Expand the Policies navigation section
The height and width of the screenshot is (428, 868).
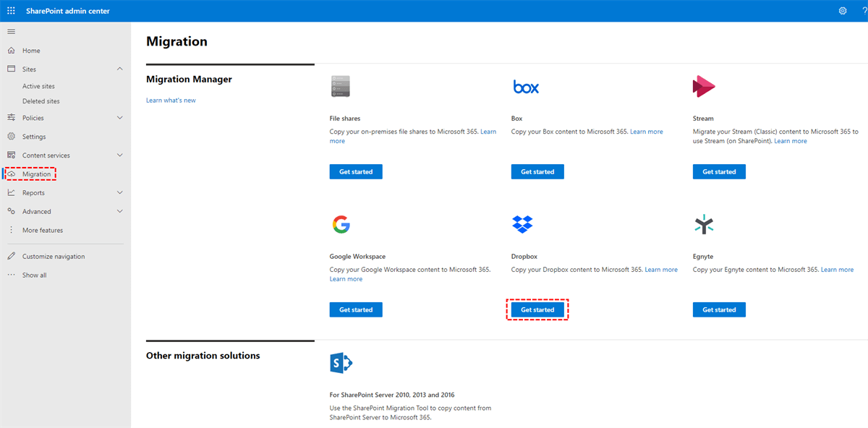(x=120, y=118)
